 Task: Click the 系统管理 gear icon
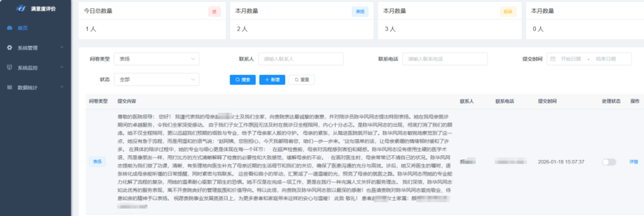click(x=10, y=48)
